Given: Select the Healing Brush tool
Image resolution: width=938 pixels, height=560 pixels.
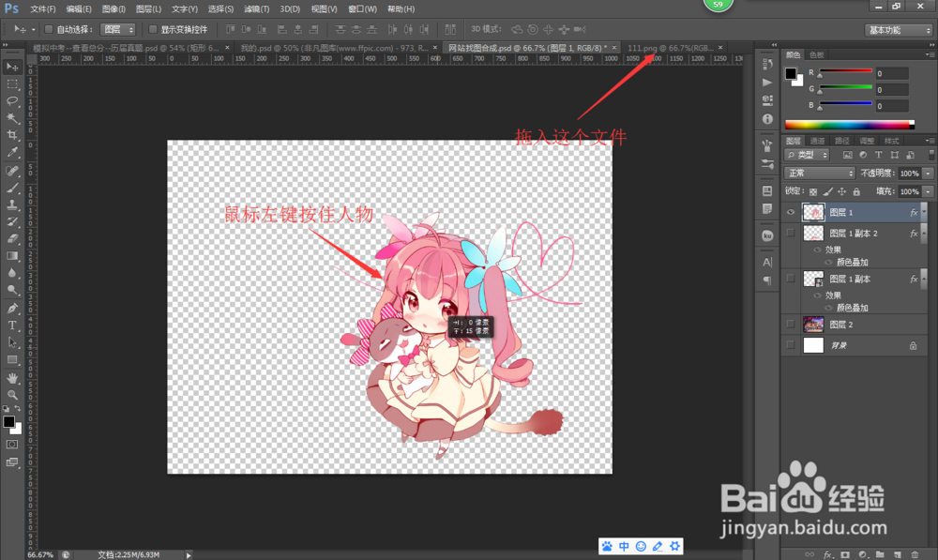Looking at the screenshot, I should tap(12, 171).
